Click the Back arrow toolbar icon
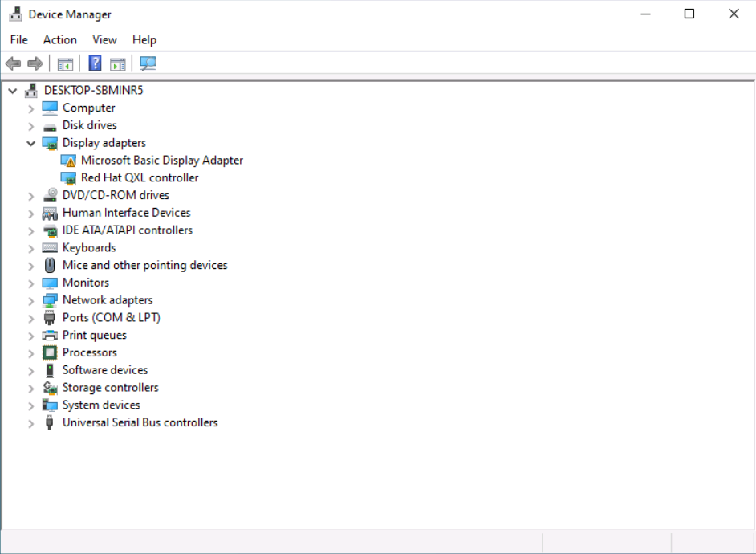Screen dimensions: 756x554 pyautogui.click(x=13, y=63)
